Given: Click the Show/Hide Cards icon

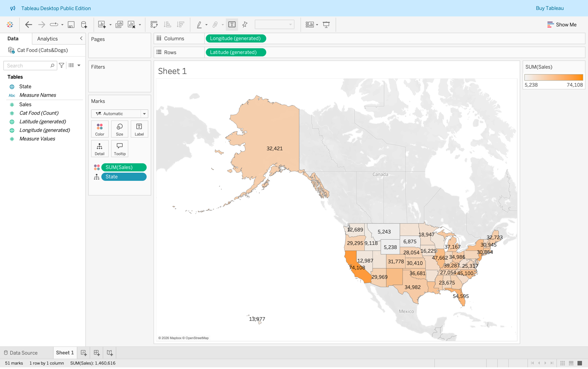Looking at the screenshot, I should [310, 25].
